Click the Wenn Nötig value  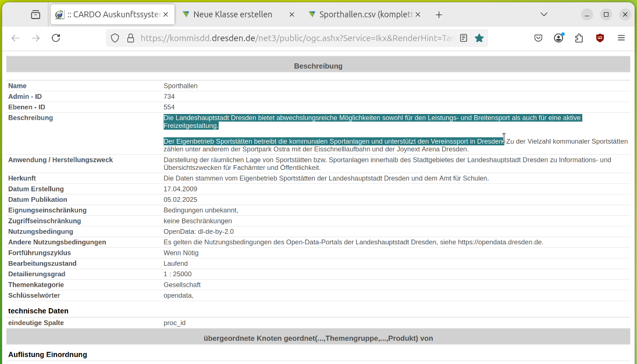(181, 253)
